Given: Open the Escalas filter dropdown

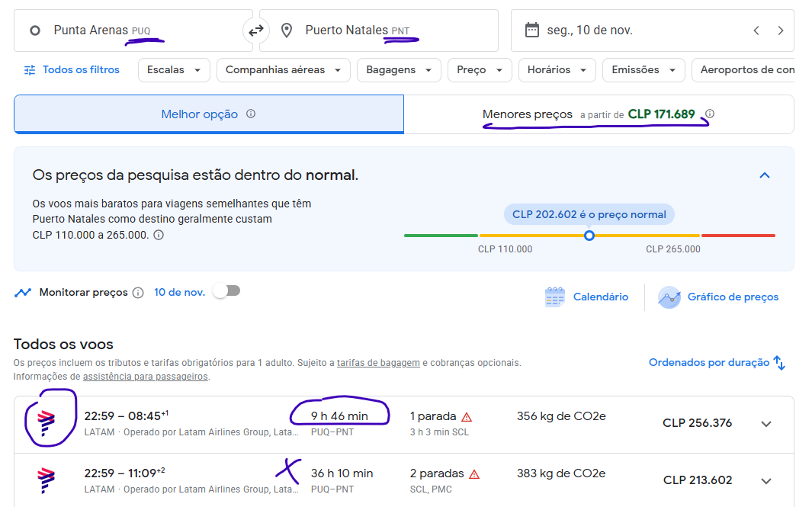Looking at the screenshot, I should [x=174, y=70].
